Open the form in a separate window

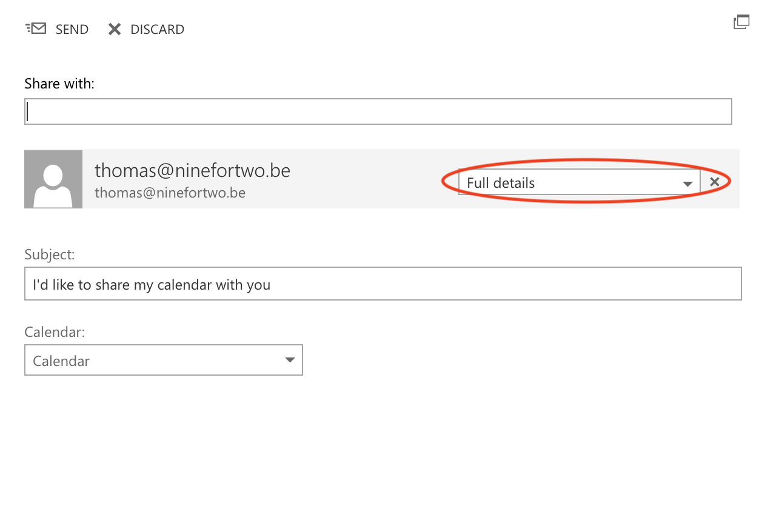[741, 23]
